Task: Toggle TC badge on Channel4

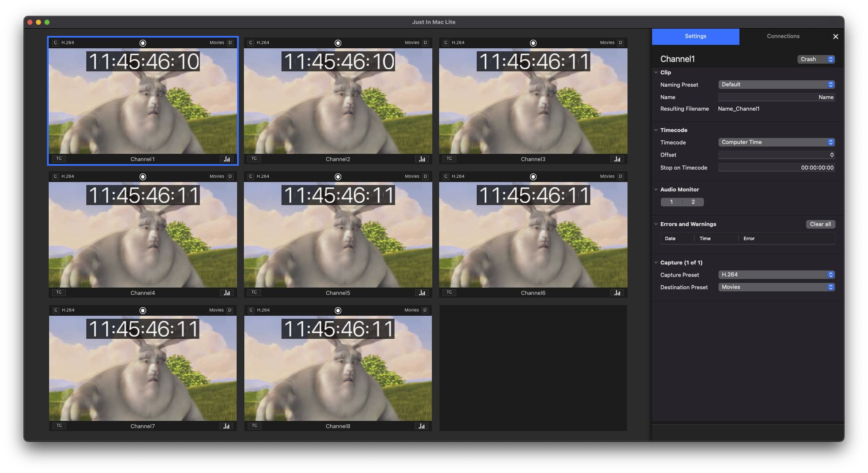Action: (x=59, y=292)
